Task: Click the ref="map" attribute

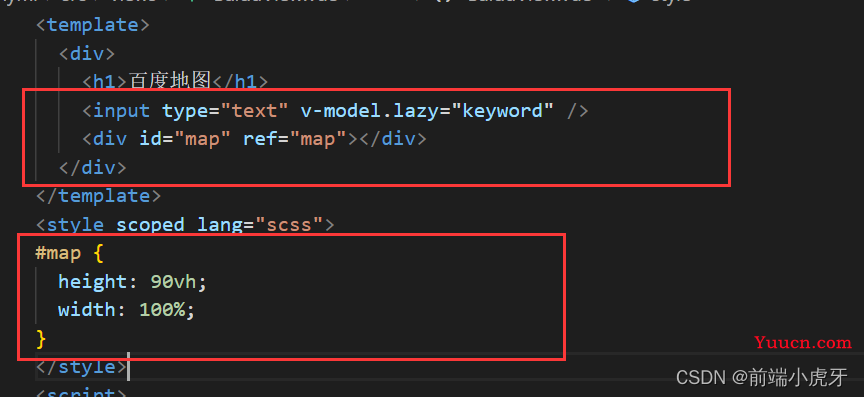Action: [x=295, y=139]
